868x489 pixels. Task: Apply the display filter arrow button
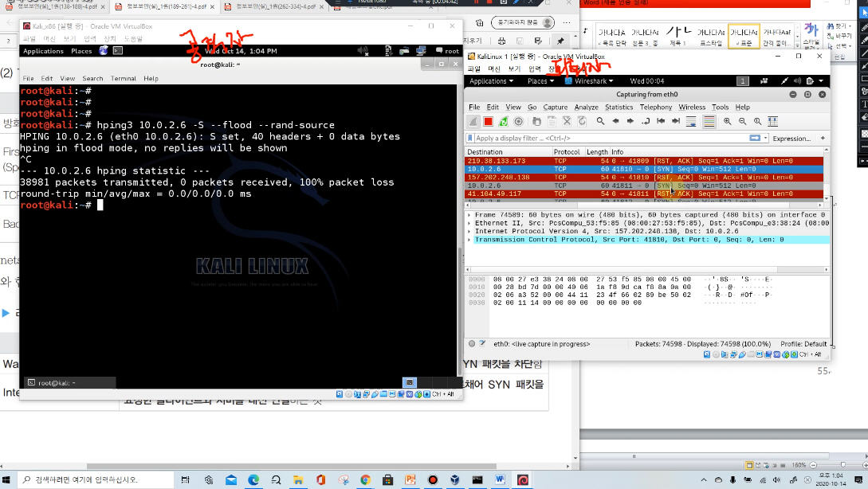(x=755, y=139)
